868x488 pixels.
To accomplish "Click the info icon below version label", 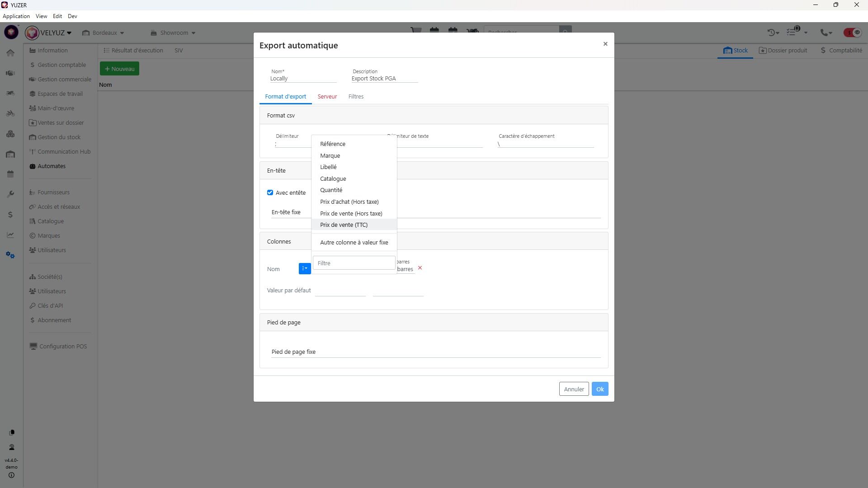I will [11, 475].
